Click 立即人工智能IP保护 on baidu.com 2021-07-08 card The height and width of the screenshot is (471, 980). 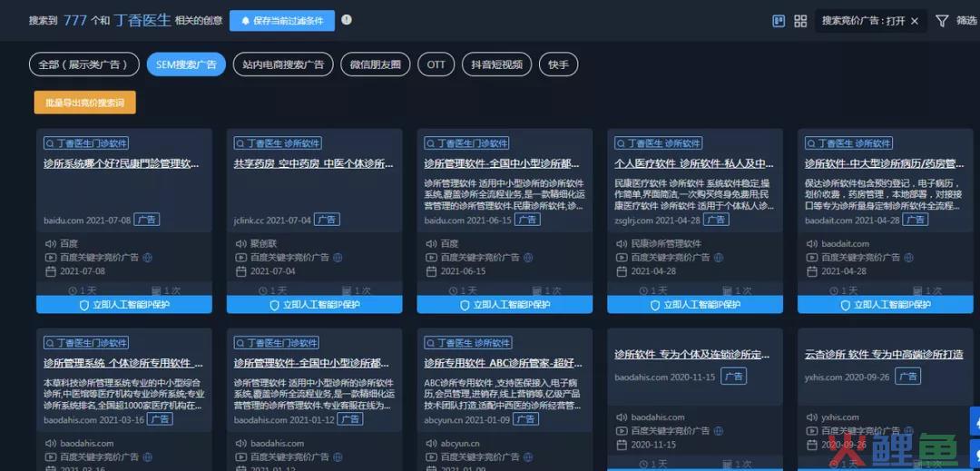pyautogui.click(x=124, y=305)
